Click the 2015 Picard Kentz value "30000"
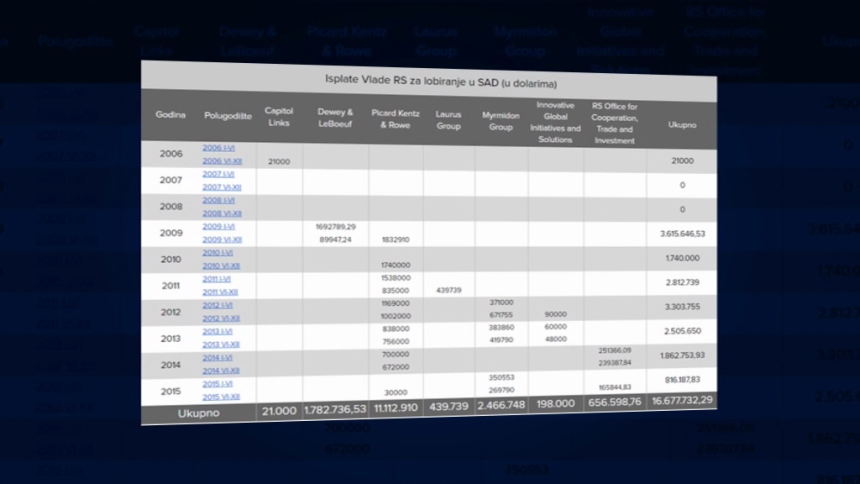Screen dimensions: 860x484 (x=396, y=392)
